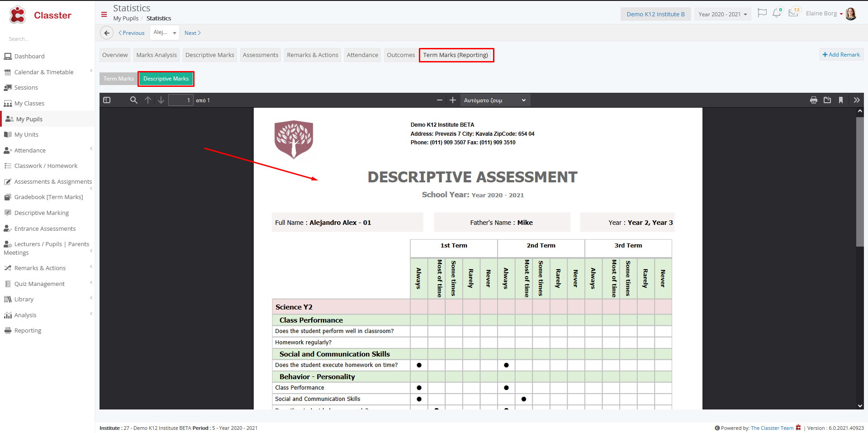
Task: Click My Pupils breadcrumb link
Action: click(126, 18)
